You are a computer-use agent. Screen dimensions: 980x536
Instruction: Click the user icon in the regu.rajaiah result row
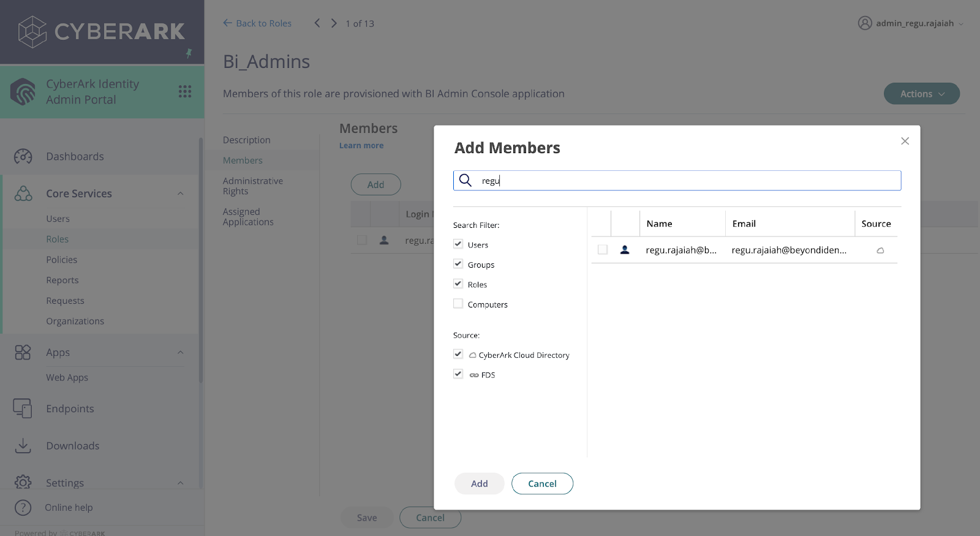[625, 250]
